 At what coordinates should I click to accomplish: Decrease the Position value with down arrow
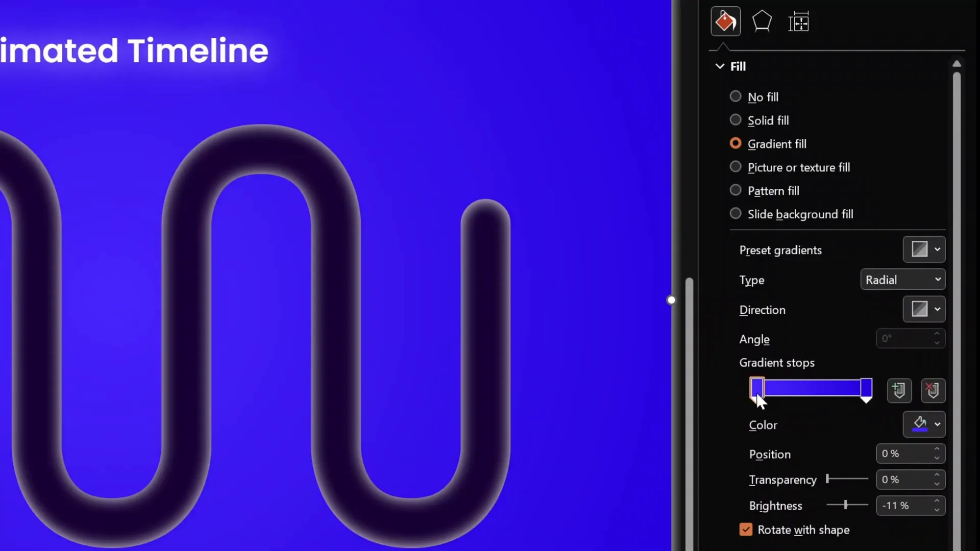(937, 458)
